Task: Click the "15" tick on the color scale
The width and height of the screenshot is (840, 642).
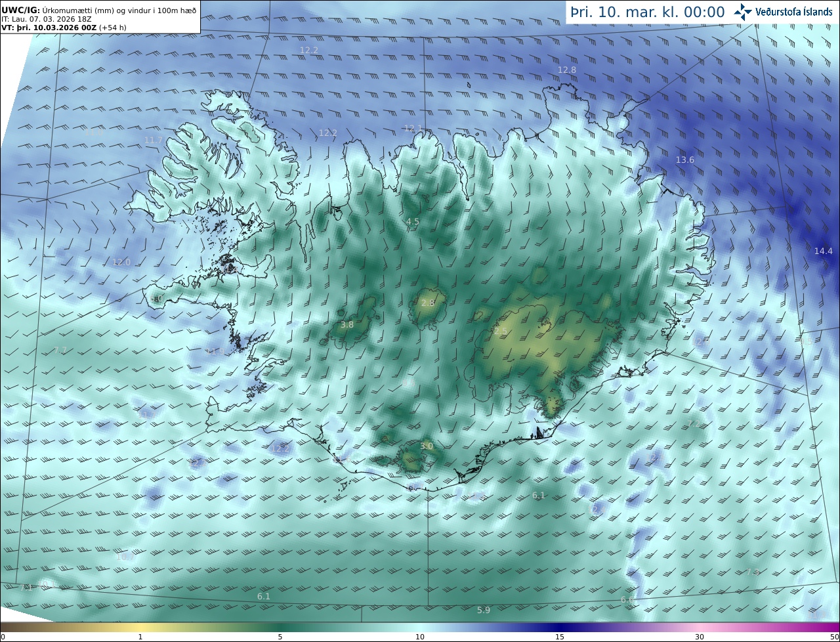Action: 560,637
